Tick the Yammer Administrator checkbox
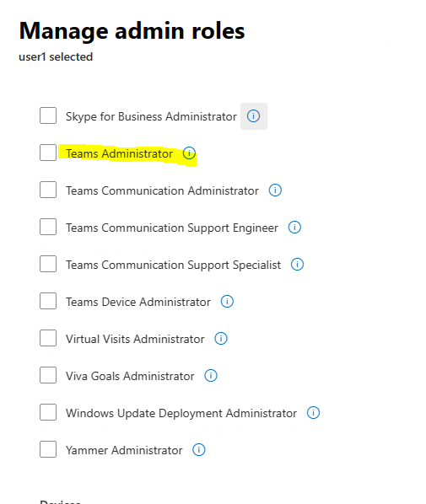This screenshot has height=504, width=426. click(48, 449)
